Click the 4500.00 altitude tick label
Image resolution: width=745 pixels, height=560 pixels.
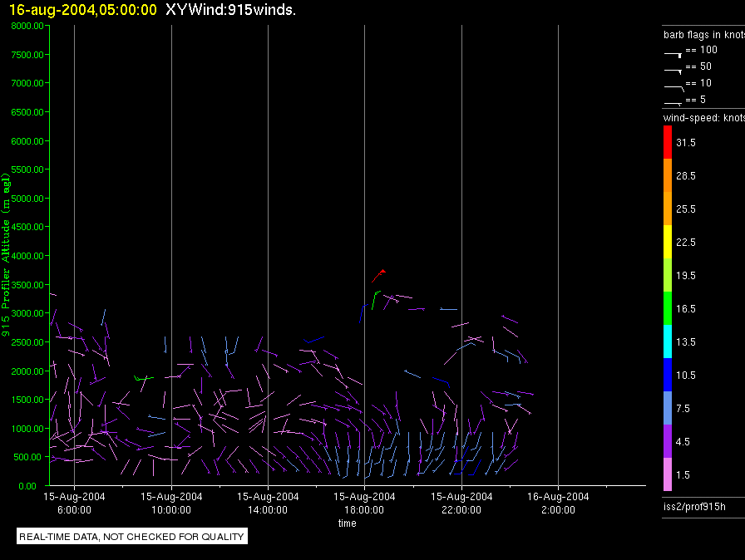27,227
